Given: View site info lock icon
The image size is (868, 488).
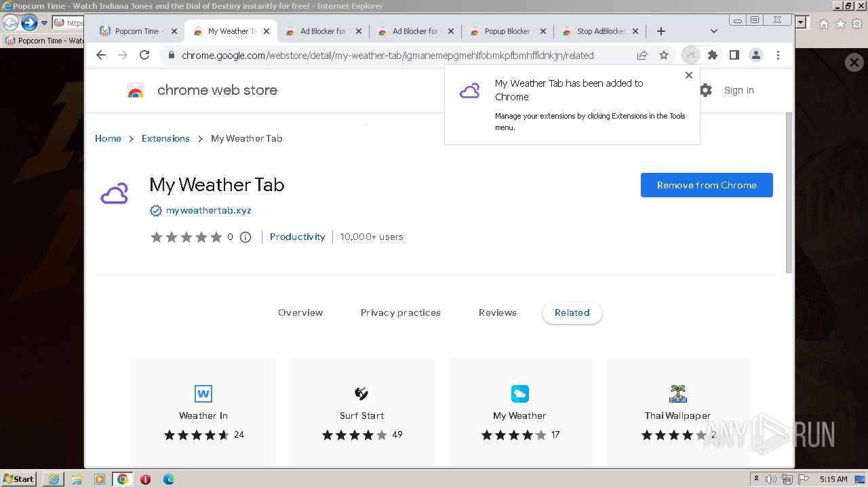Looking at the screenshot, I should click(171, 56).
